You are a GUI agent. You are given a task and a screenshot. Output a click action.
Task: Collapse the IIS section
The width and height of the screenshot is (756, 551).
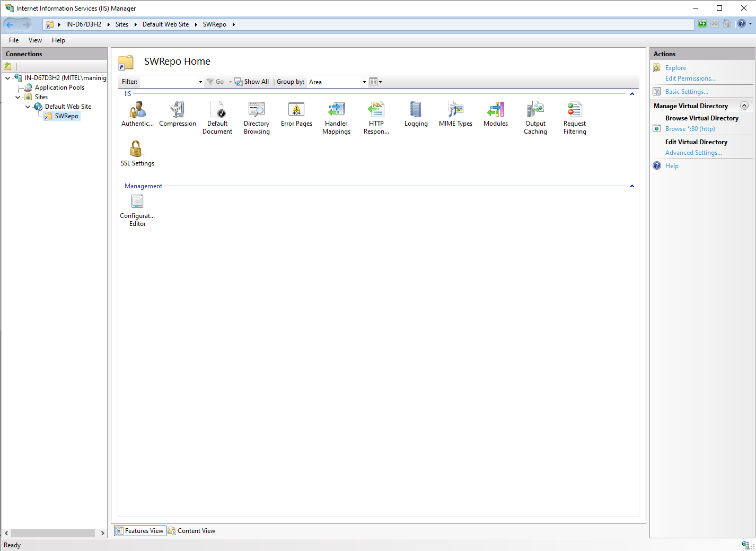[x=632, y=94]
